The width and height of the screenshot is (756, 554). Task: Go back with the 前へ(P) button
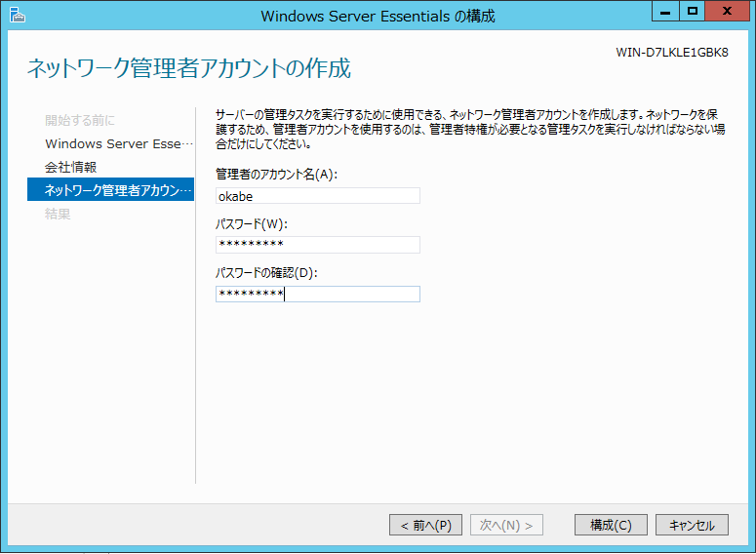click(x=425, y=525)
